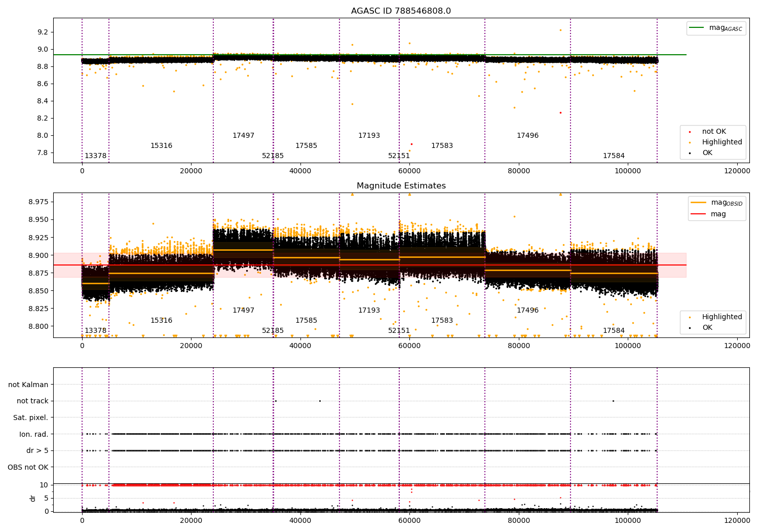Click obsid label 15316 in the AGASC ID plot
The height and width of the screenshot is (532, 760).
tap(161, 146)
